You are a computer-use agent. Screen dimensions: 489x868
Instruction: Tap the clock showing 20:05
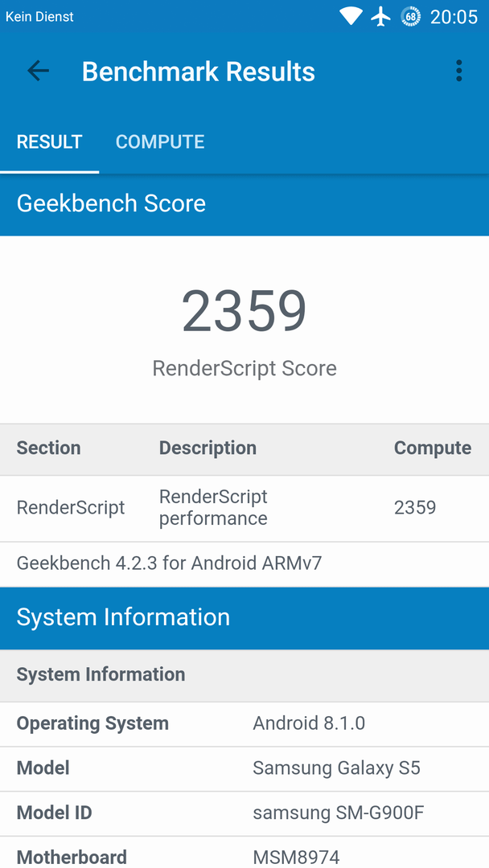pos(454,17)
